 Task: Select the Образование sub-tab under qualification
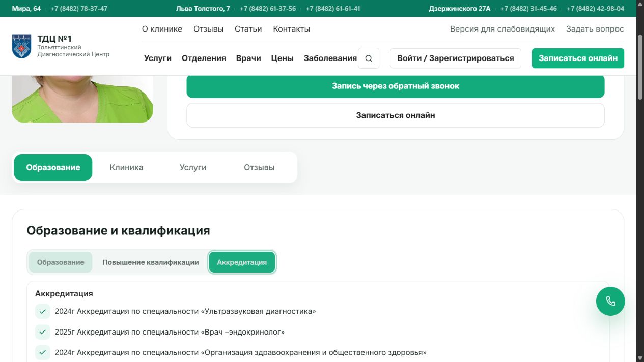click(61, 262)
